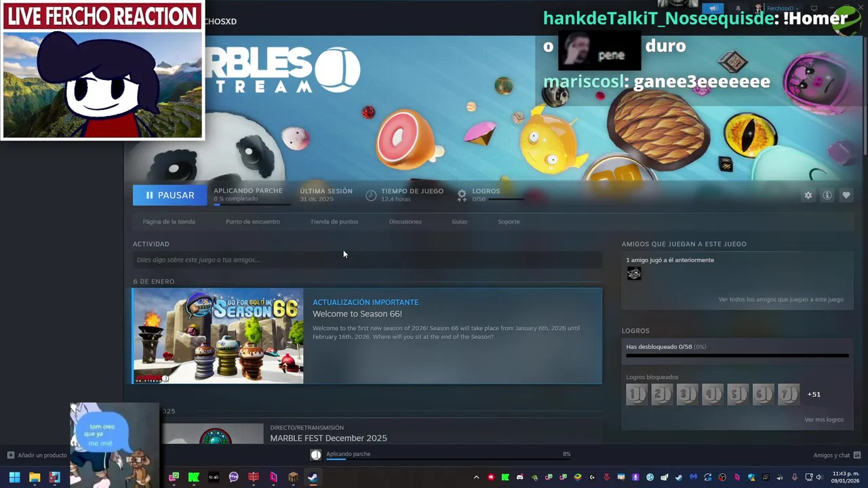Open game info circle icon
868x488 pixels.
point(827,195)
